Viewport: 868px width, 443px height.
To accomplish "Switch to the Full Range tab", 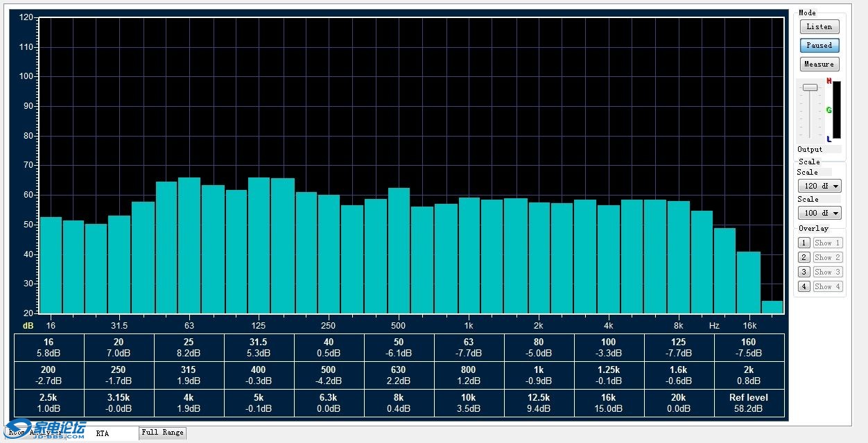I will (x=162, y=433).
